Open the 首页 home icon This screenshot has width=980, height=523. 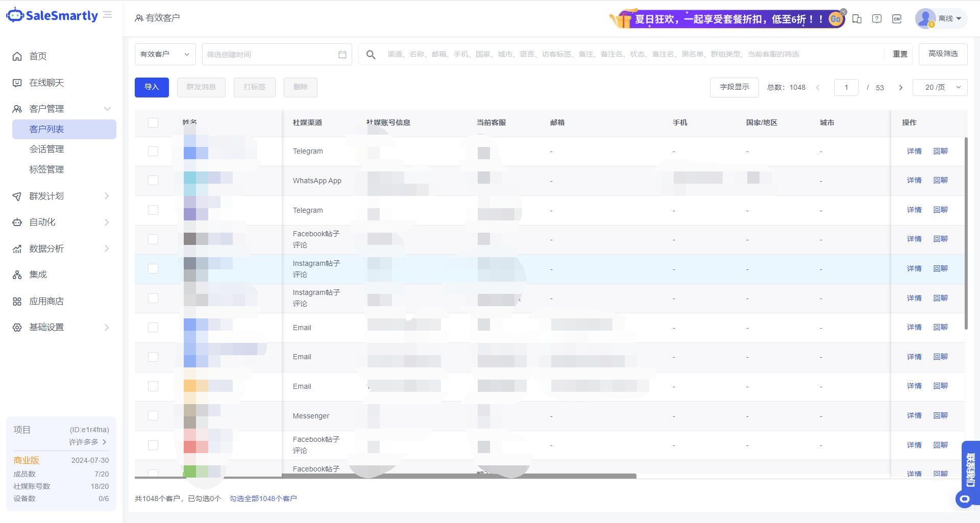tap(17, 56)
